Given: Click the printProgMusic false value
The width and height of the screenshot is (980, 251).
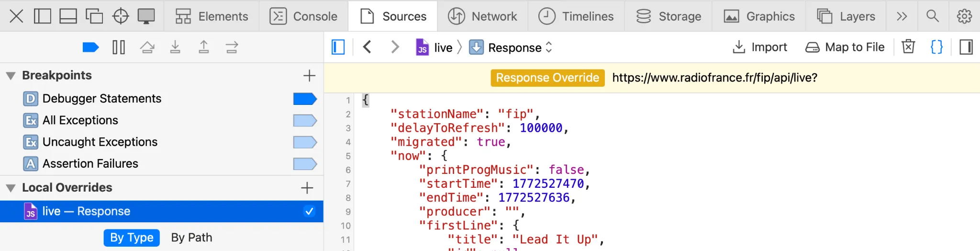Looking at the screenshot, I should coord(567,170).
